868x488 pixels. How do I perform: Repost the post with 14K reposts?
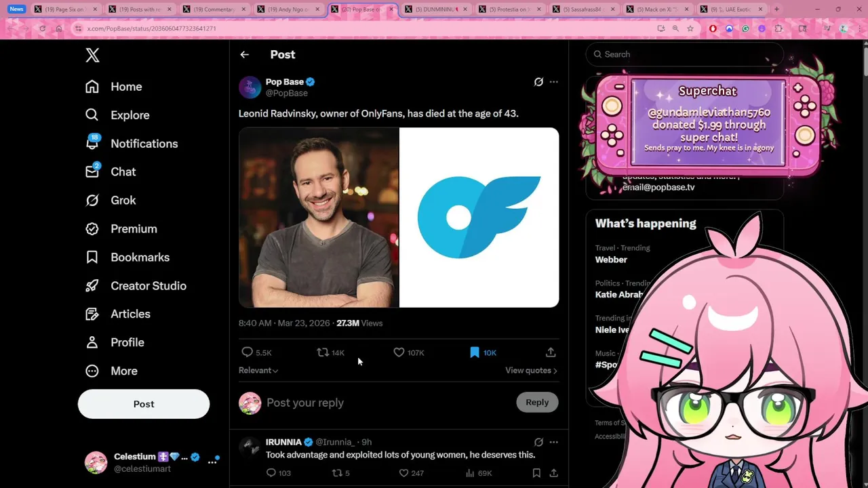331,352
